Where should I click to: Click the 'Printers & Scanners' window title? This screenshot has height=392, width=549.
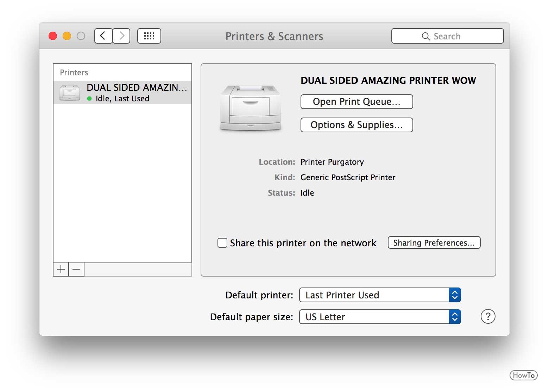(x=274, y=36)
